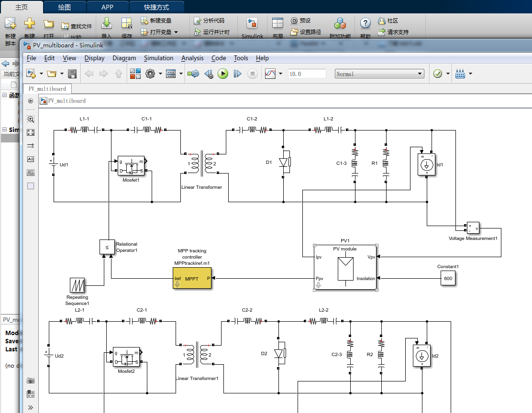Open Model Configuration Parameters gear icon

(x=150, y=74)
